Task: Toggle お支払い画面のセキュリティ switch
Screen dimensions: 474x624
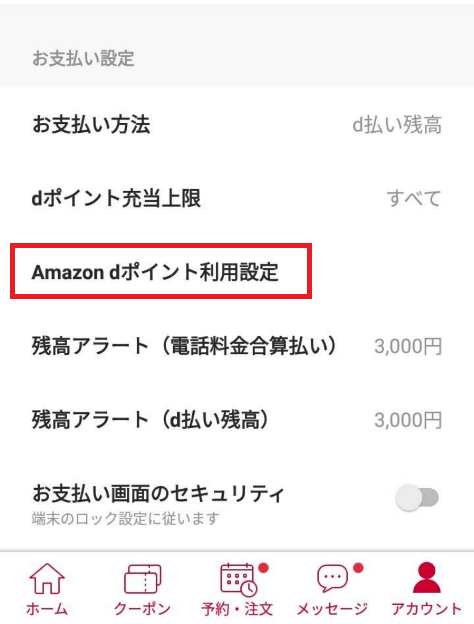Action: click(417, 497)
